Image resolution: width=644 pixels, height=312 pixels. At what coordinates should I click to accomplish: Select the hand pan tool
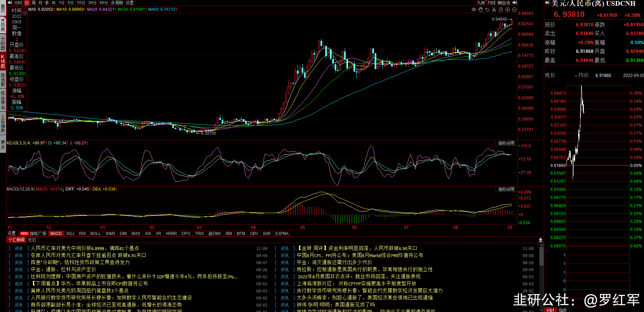pyautogui.click(x=481, y=9)
